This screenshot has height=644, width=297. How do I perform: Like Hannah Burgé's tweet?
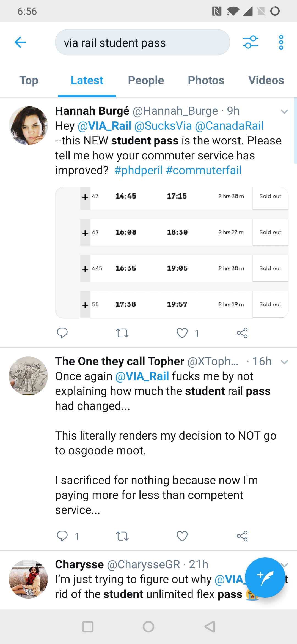tap(182, 333)
